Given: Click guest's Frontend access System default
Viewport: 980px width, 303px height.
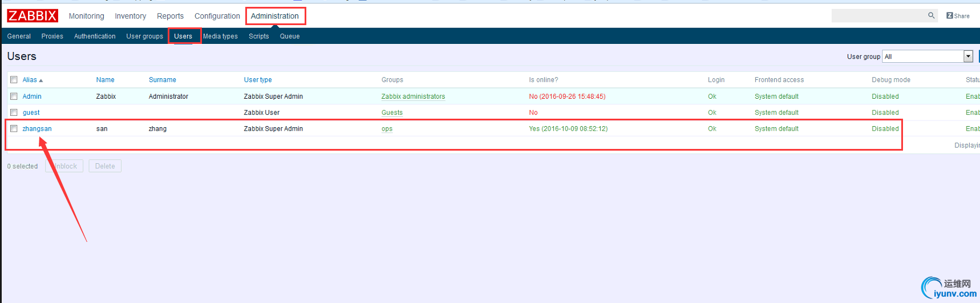Looking at the screenshot, I should click(x=776, y=112).
